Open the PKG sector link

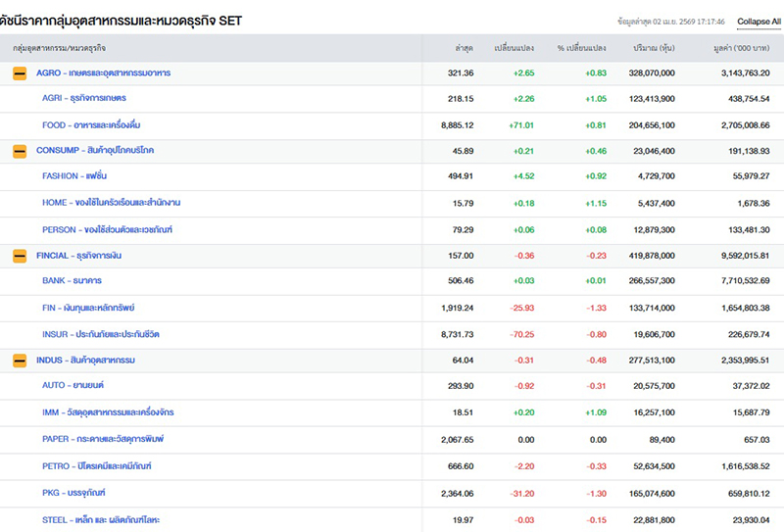click(x=73, y=492)
